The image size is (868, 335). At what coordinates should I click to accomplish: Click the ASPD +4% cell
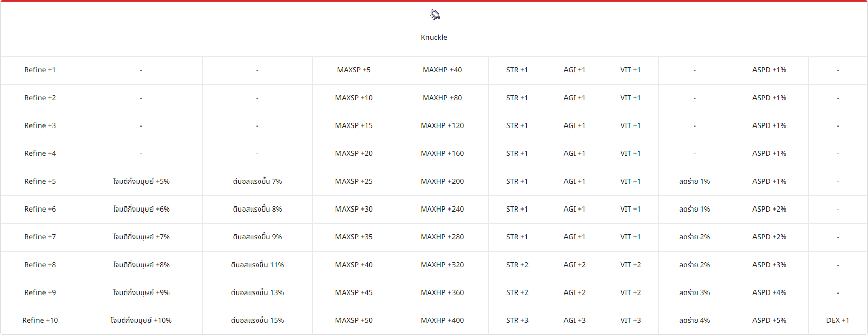(769, 292)
